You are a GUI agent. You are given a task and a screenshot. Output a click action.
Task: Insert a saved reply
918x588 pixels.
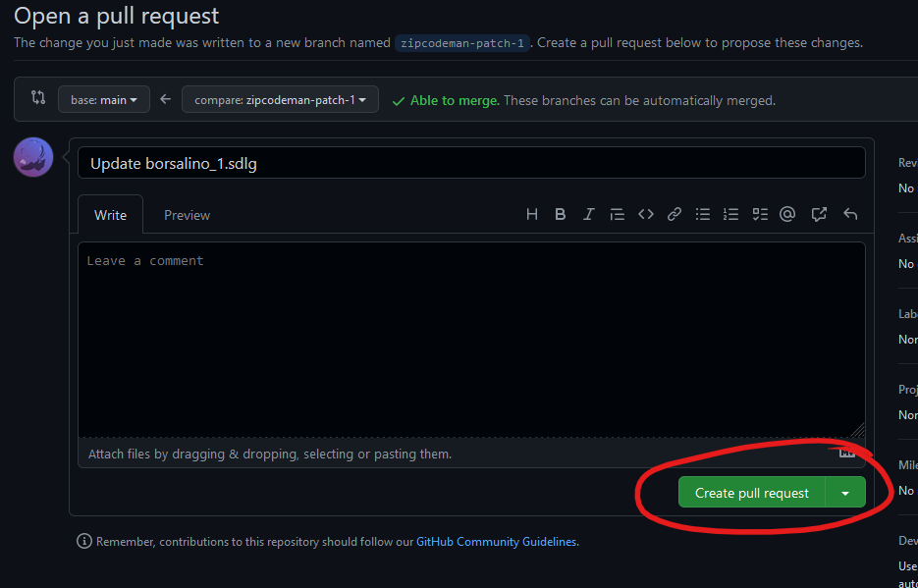[x=850, y=214]
